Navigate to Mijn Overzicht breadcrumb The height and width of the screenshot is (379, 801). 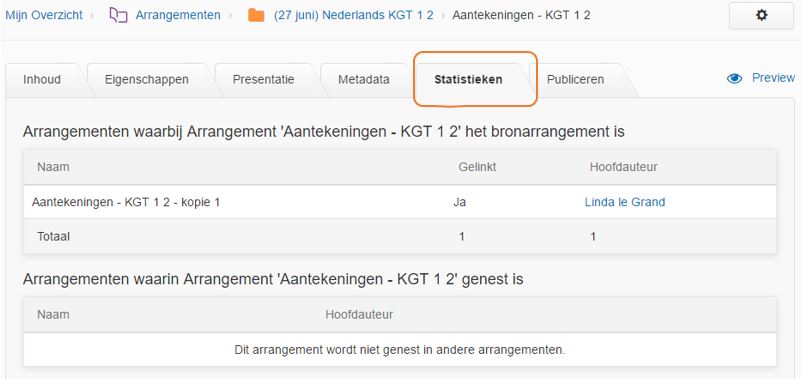click(44, 15)
